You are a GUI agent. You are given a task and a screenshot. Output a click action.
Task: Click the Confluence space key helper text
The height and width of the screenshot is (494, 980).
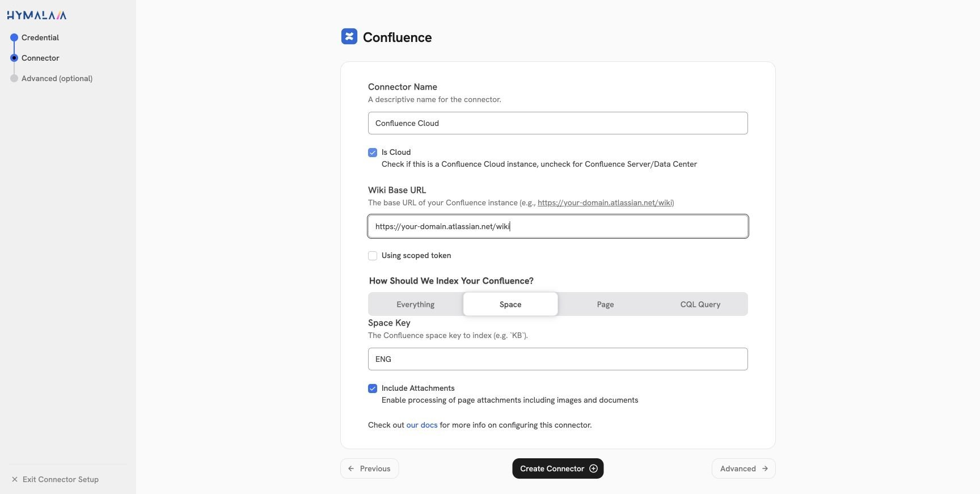click(x=448, y=335)
